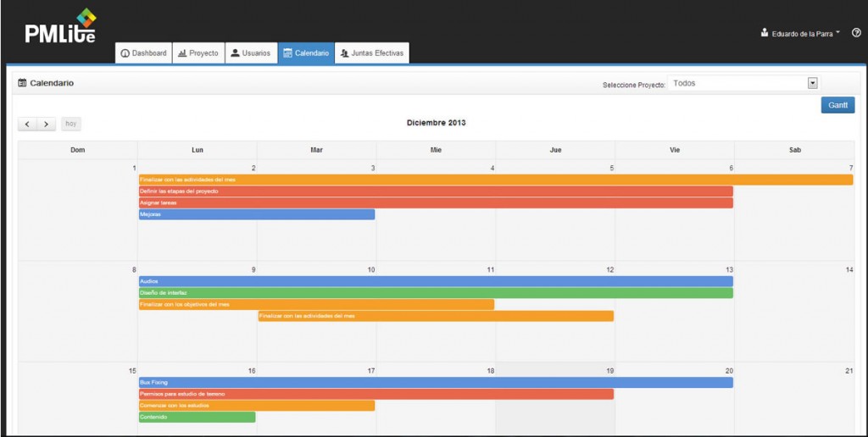Select the Calendario tab
Image resolution: width=868 pixels, height=437 pixels.
tap(306, 53)
